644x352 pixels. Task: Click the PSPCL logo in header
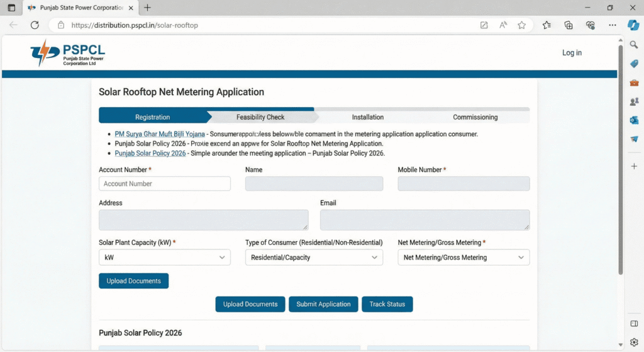pyautogui.click(x=67, y=53)
